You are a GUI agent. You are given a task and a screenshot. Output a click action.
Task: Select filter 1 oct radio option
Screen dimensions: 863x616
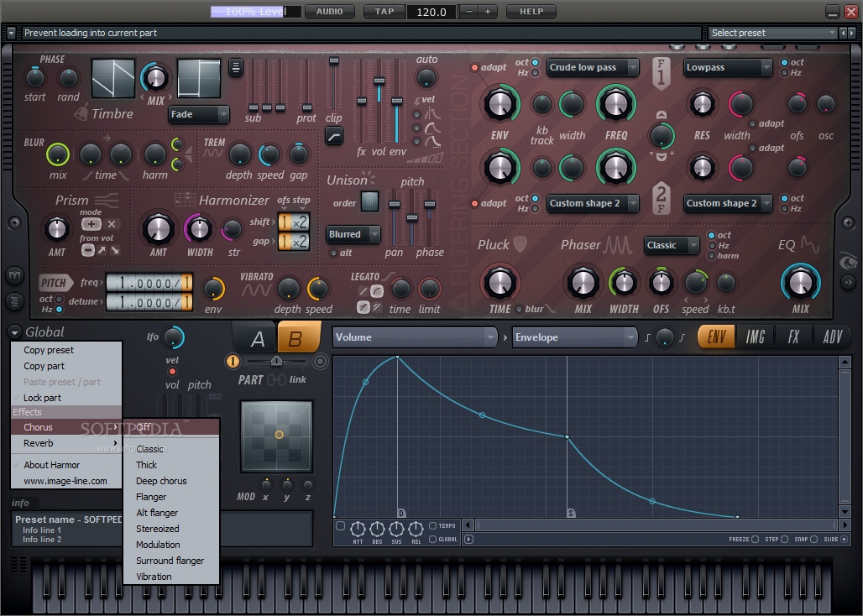(535, 63)
